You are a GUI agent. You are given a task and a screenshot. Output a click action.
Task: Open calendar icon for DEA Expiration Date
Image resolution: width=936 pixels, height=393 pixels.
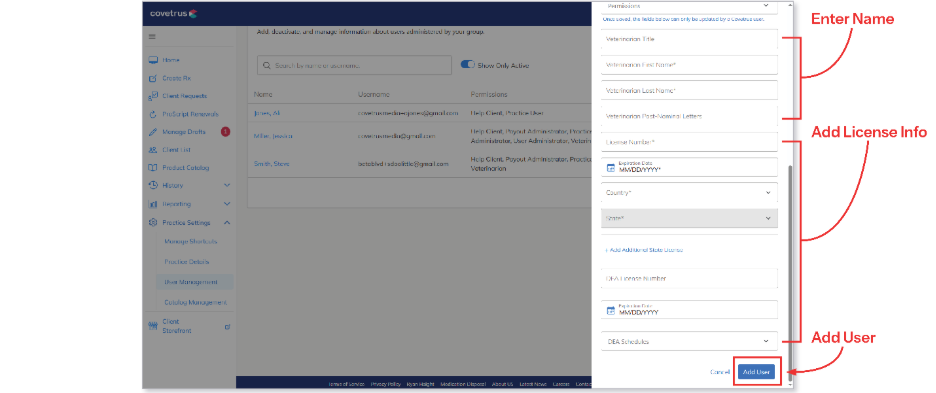coord(610,311)
